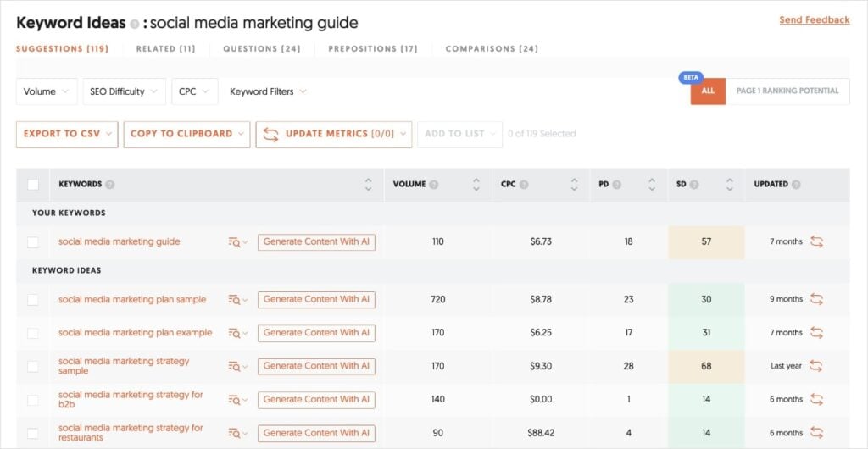Generate Content With AI for plan example

tap(317, 333)
